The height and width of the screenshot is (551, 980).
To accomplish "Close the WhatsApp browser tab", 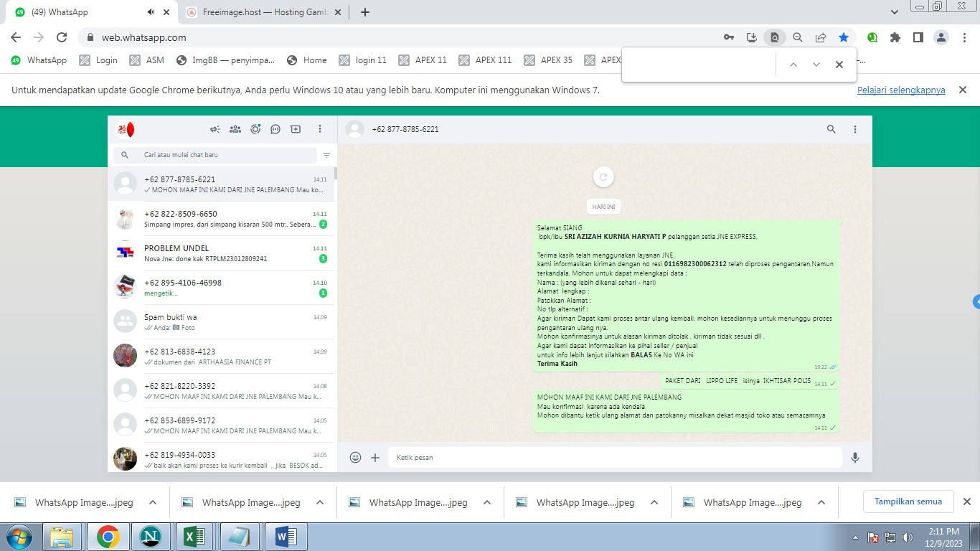I will coord(167,12).
